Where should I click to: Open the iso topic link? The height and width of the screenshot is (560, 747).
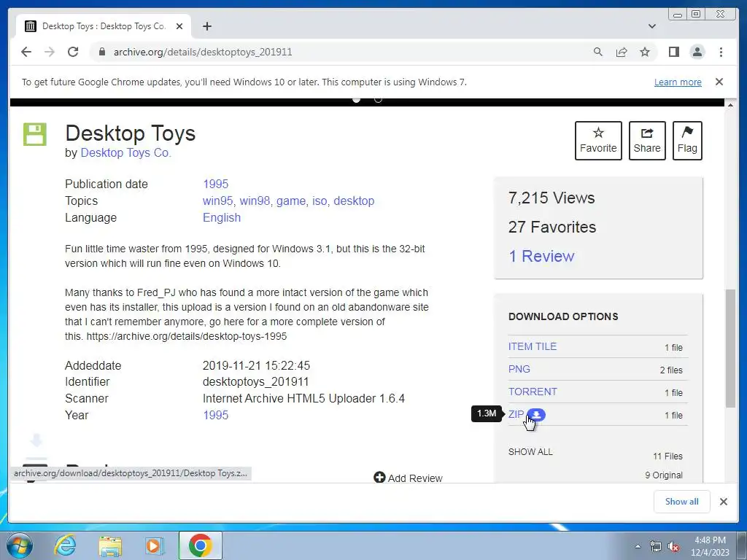[320, 201]
